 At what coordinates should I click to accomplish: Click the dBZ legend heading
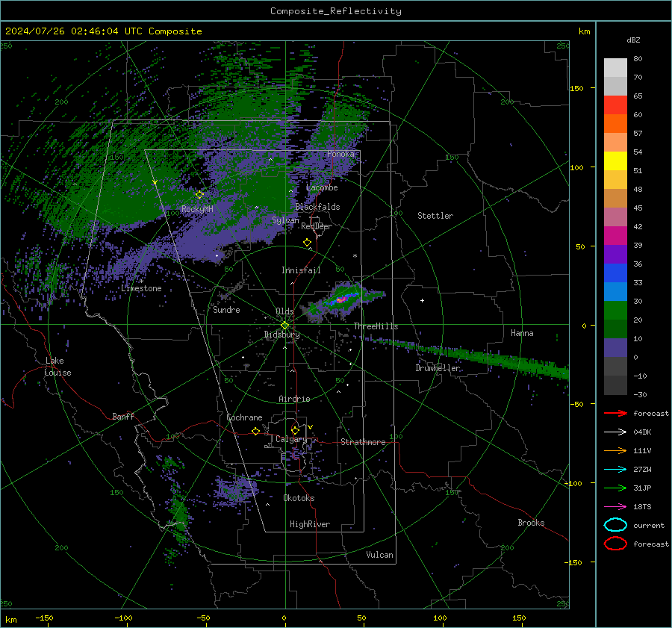(x=633, y=40)
